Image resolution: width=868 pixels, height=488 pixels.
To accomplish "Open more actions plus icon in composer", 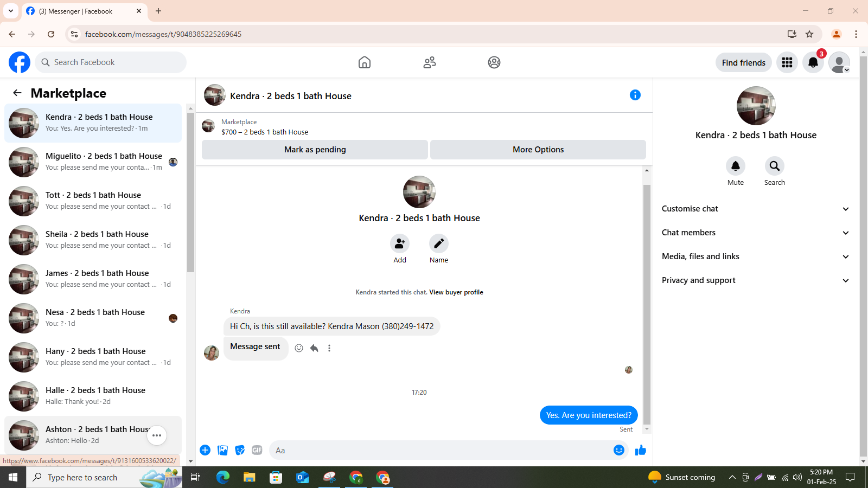I will (x=205, y=450).
